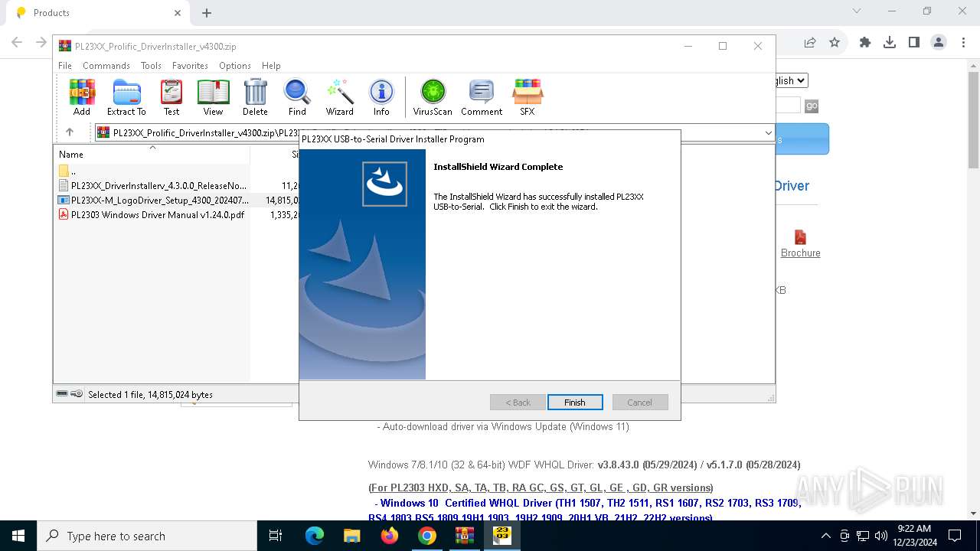Open Windows Start menu
This screenshot has width=980, height=551.
[18, 536]
